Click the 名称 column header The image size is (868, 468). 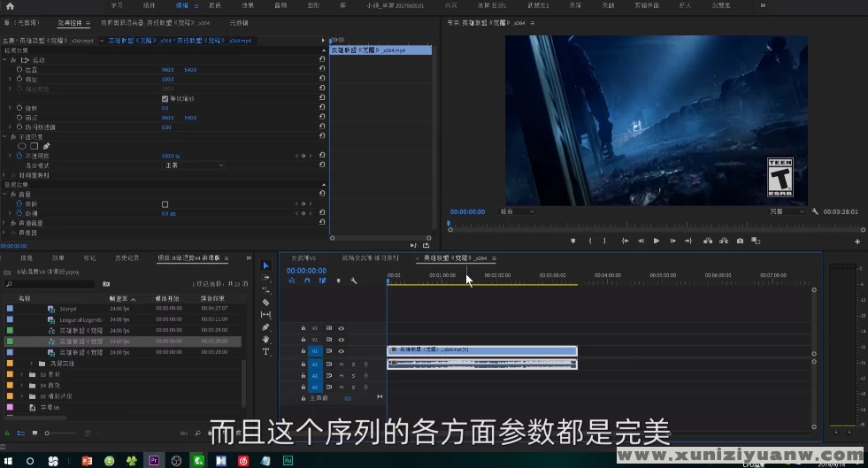click(x=25, y=298)
